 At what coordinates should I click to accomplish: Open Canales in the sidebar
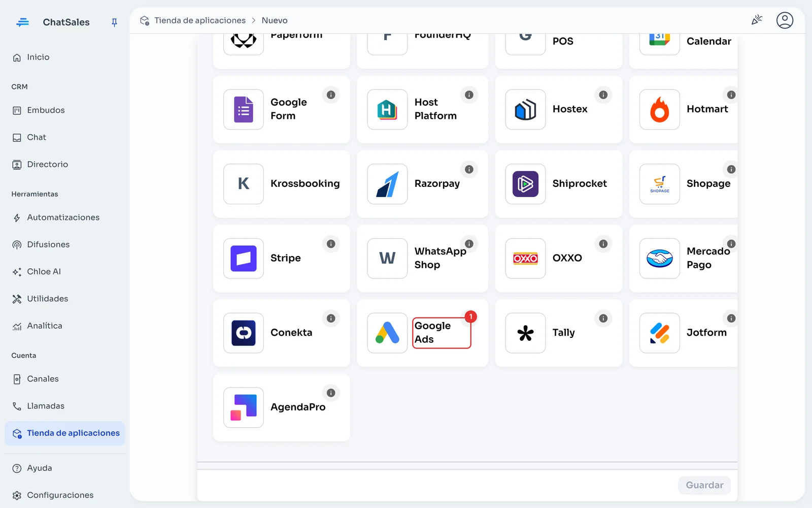click(x=64, y=379)
